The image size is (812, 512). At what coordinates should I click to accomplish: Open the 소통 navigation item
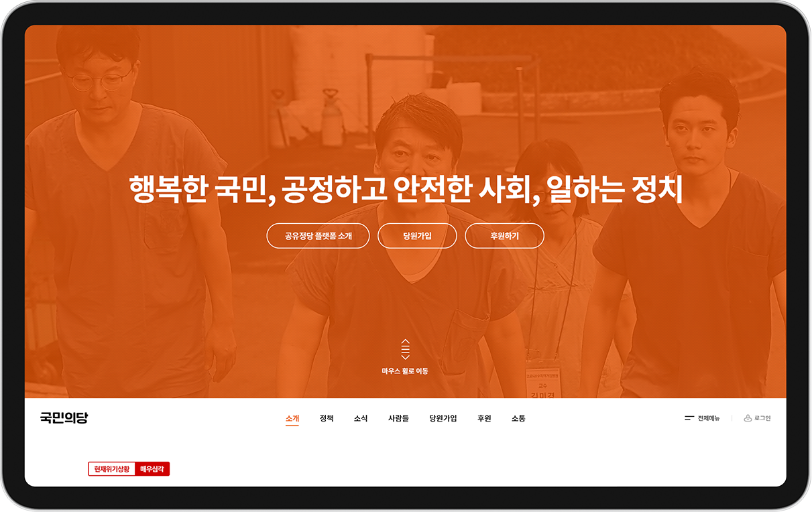(518, 418)
